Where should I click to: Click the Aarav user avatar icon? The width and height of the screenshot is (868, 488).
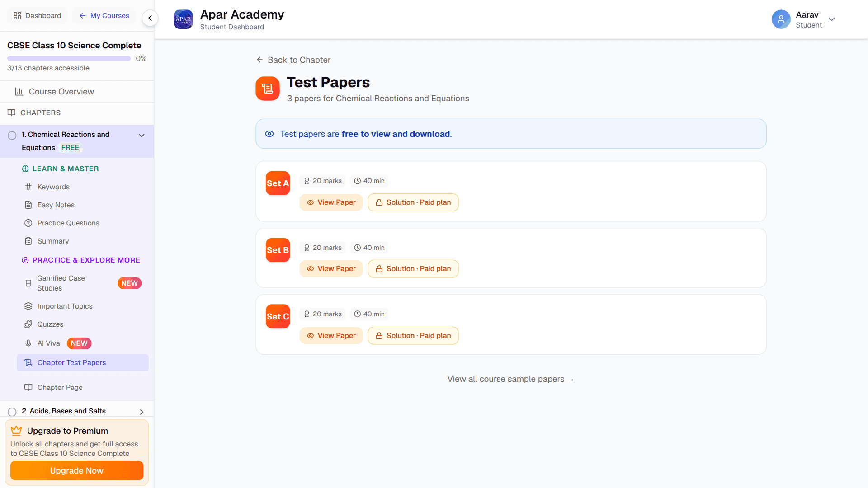coord(781,19)
